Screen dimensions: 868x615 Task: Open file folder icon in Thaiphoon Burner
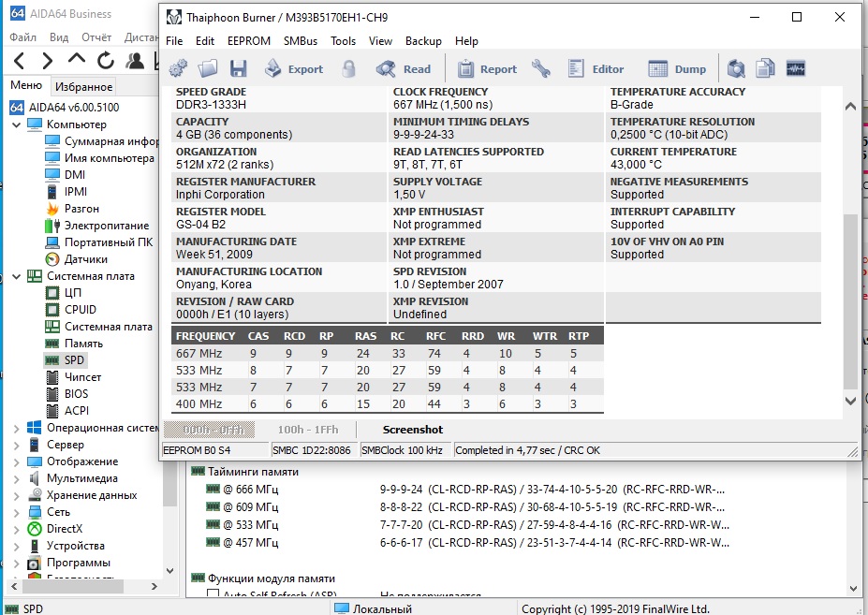[208, 68]
